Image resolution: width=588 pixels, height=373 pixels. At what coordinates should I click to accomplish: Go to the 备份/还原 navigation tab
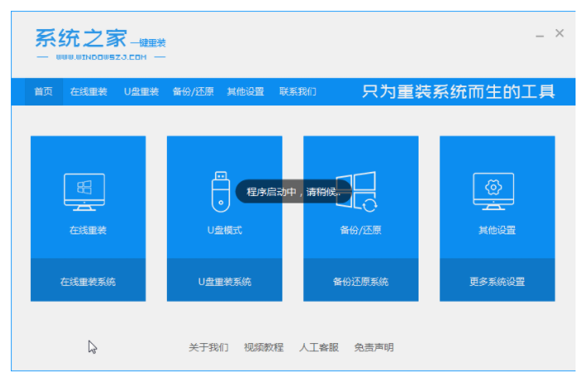[193, 91]
